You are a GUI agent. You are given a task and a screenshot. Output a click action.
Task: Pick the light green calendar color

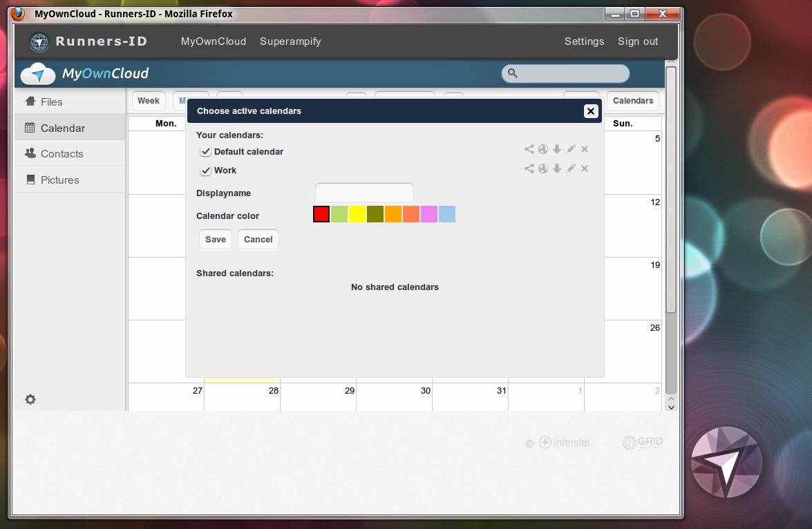point(339,214)
